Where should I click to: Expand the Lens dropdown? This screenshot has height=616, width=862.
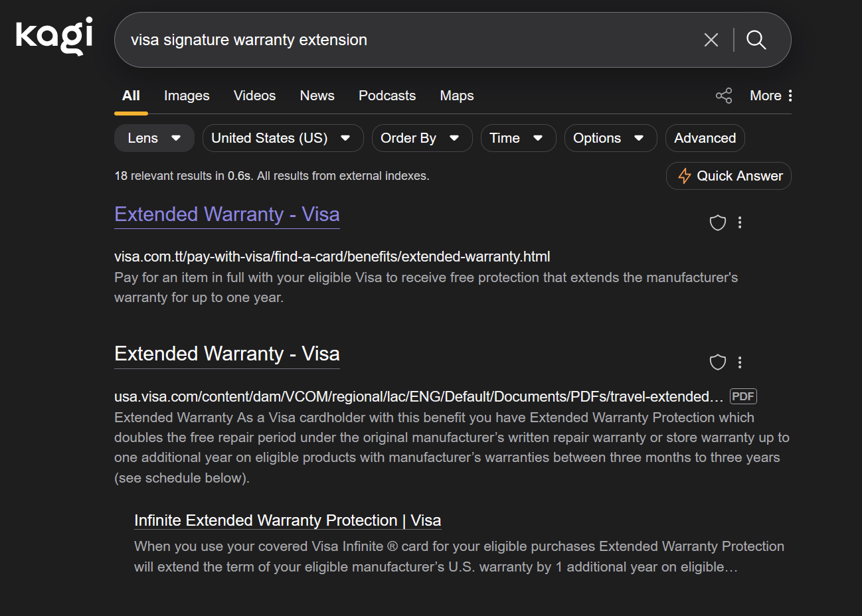154,138
